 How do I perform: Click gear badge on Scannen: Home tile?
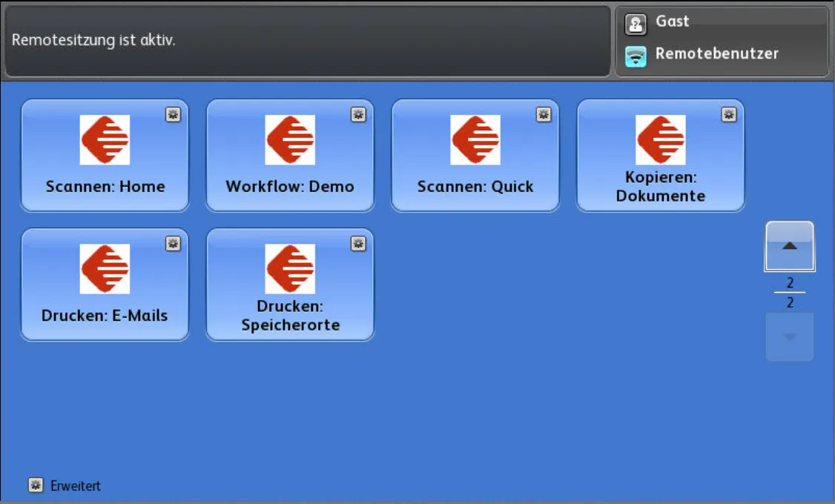(173, 114)
